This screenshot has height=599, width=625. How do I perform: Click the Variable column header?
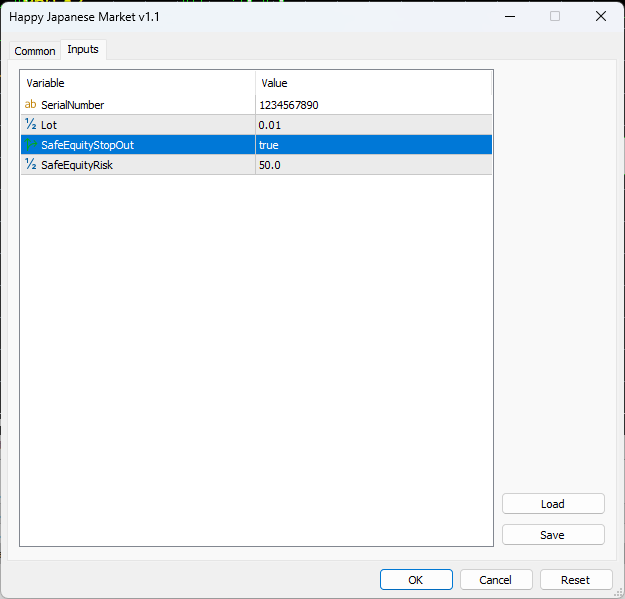click(x=137, y=83)
